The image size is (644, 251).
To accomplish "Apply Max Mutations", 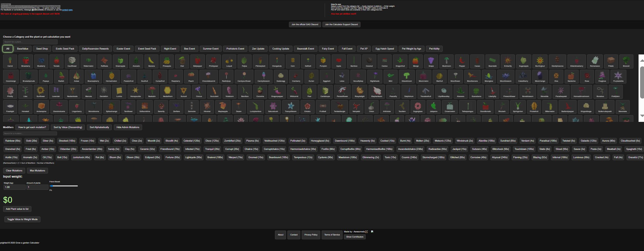I will coord(37,171).
